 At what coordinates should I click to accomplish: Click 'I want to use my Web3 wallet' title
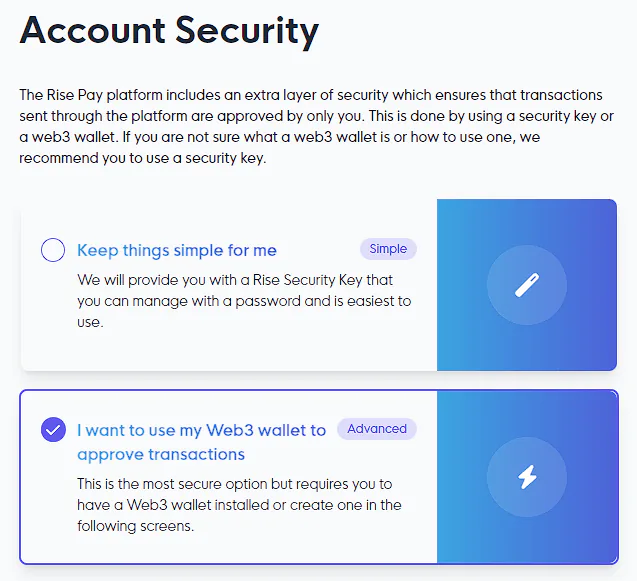pos(201,430)
